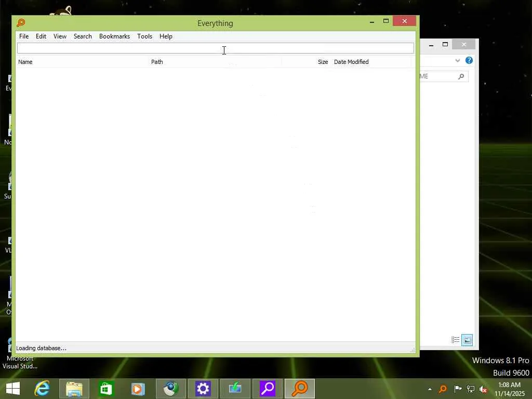Click the orange Everything taskbar button

(300, 389)
